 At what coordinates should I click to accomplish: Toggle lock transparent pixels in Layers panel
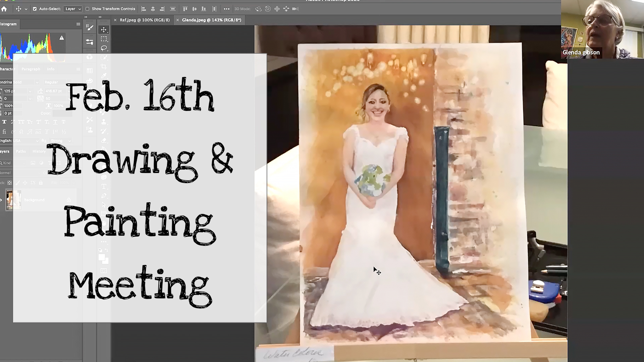tap(10, 183)
